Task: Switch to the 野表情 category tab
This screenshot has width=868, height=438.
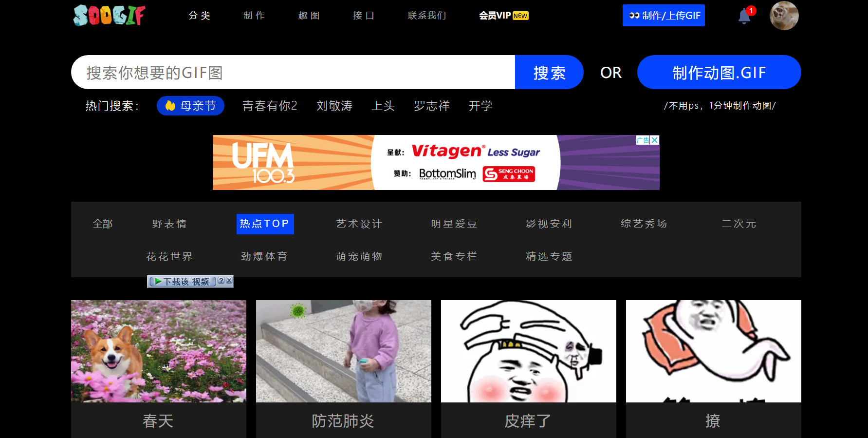Action: coord(169,224)
